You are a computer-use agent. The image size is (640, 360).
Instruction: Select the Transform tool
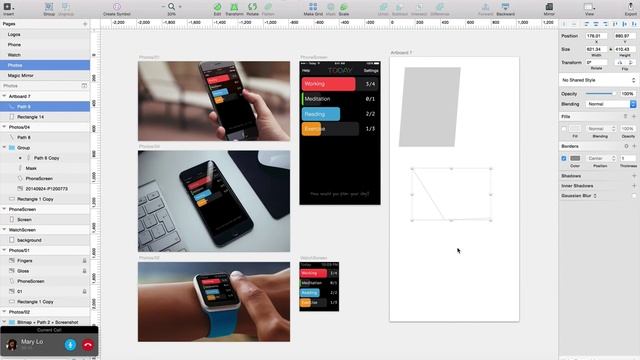tap(234, 7)
